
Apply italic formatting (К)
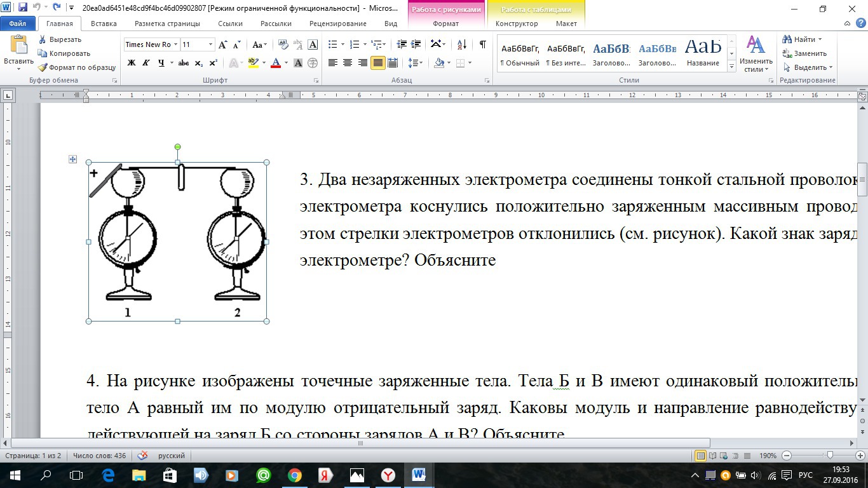click(x=146, y=63)
